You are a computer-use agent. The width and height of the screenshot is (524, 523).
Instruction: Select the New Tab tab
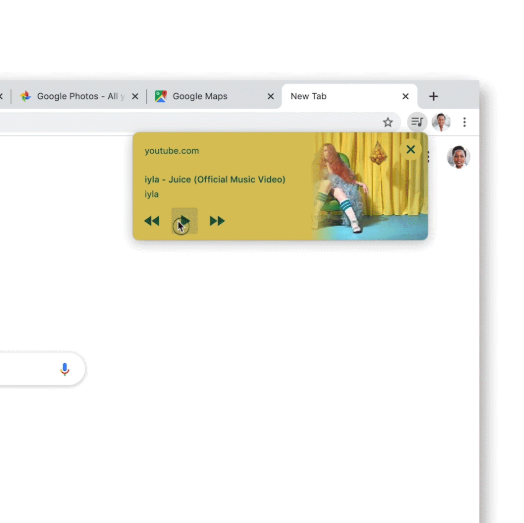coord(350,96)
